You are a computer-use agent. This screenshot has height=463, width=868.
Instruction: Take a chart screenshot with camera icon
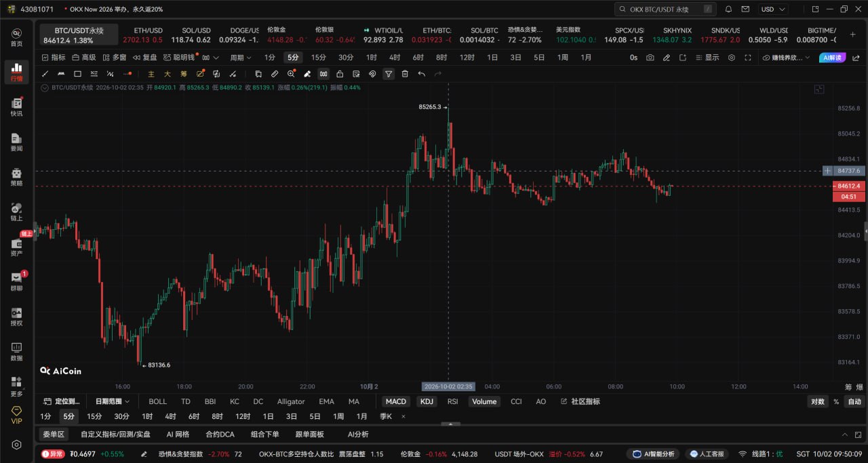[650, 58]
